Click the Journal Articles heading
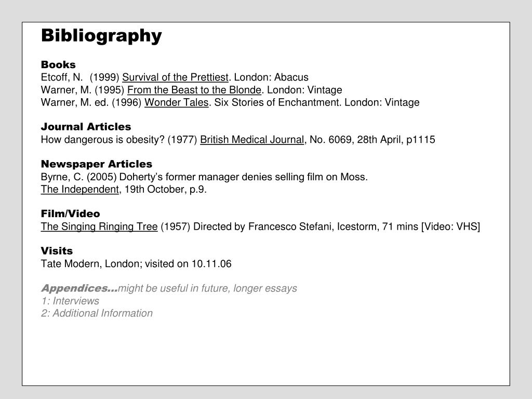 point(86,127)
